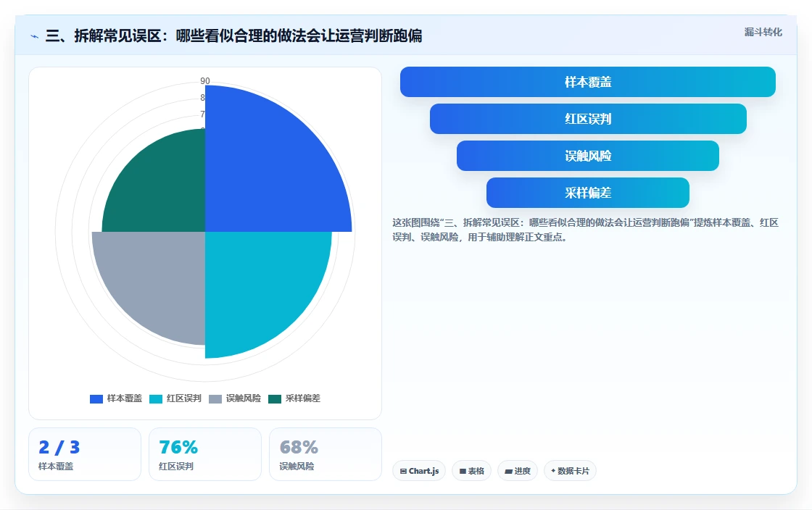Click the 表格 tag chip

(472, 471)
